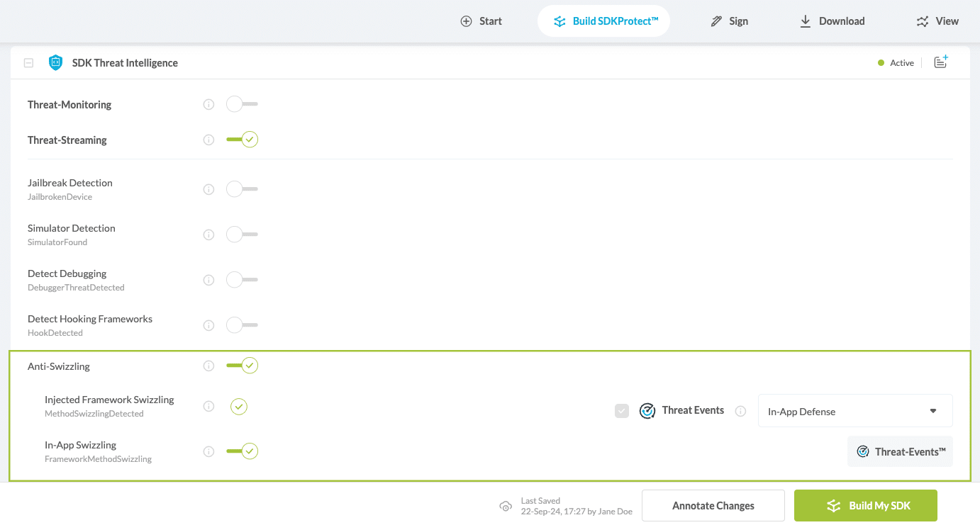Click info icon beside Detect Hooking Frameworks
Viewport: 980px width, 525px height.
coord(208,326)
